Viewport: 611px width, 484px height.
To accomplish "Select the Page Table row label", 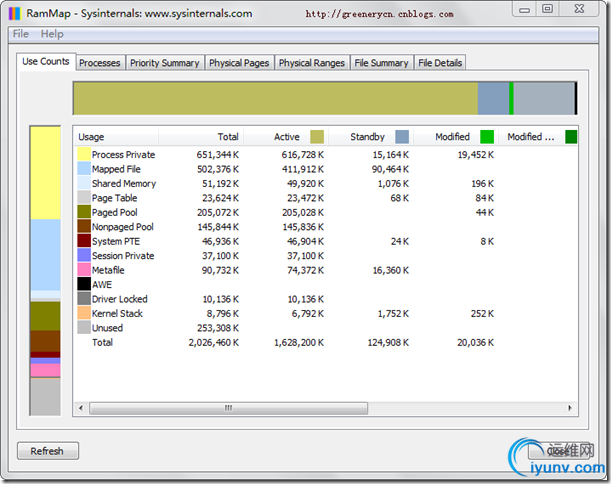I will [x=115, y=198].
